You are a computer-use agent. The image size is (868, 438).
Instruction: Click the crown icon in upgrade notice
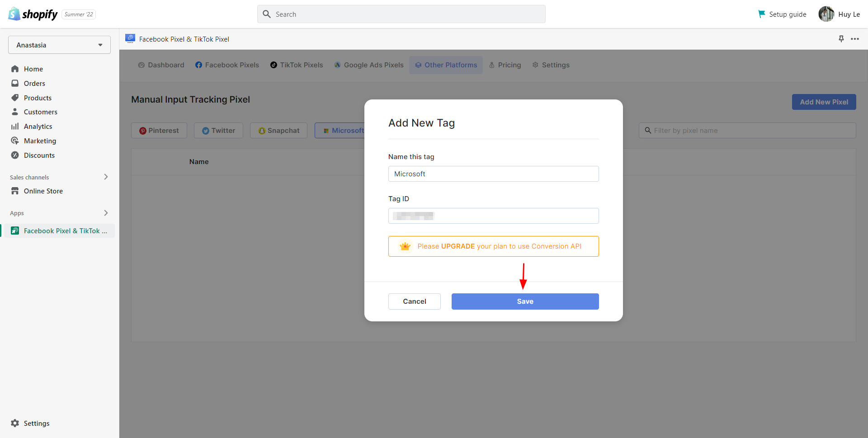(405, 246)
